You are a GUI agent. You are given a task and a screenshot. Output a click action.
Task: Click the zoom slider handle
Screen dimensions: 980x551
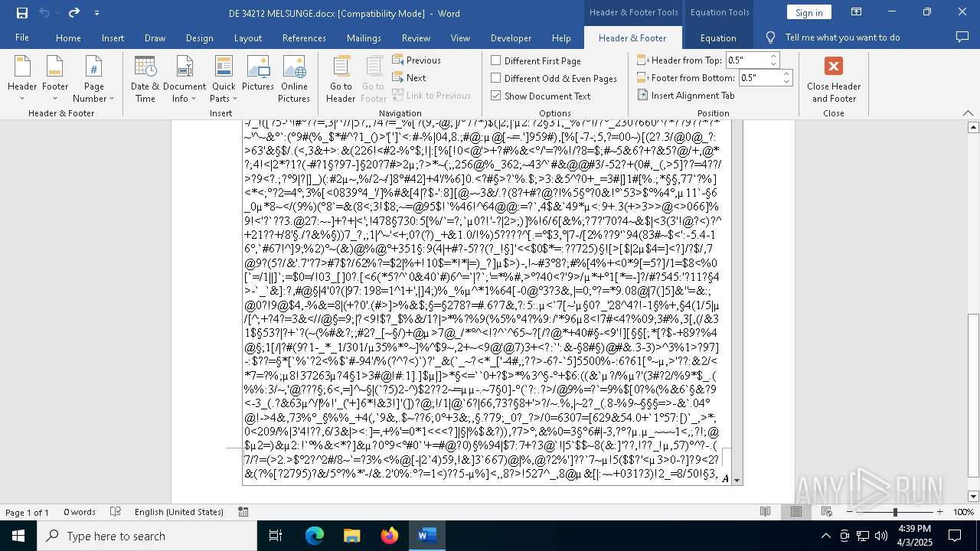[895, 512]
